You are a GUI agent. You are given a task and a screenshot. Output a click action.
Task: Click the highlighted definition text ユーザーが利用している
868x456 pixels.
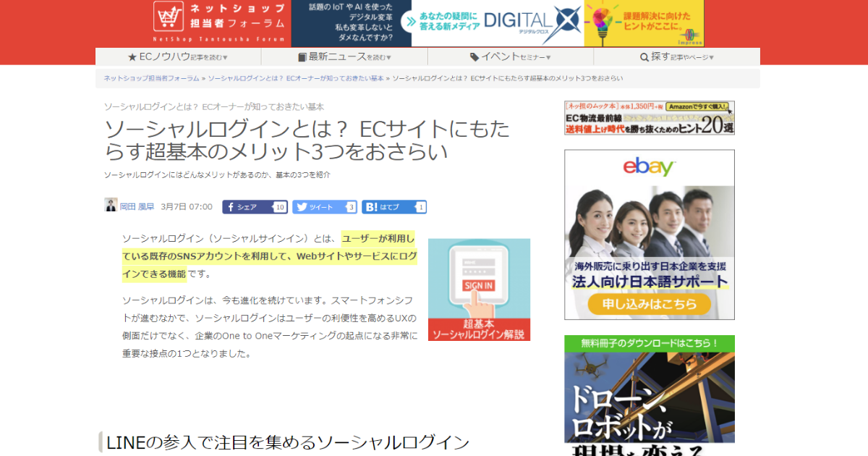[x=269, y=256]
